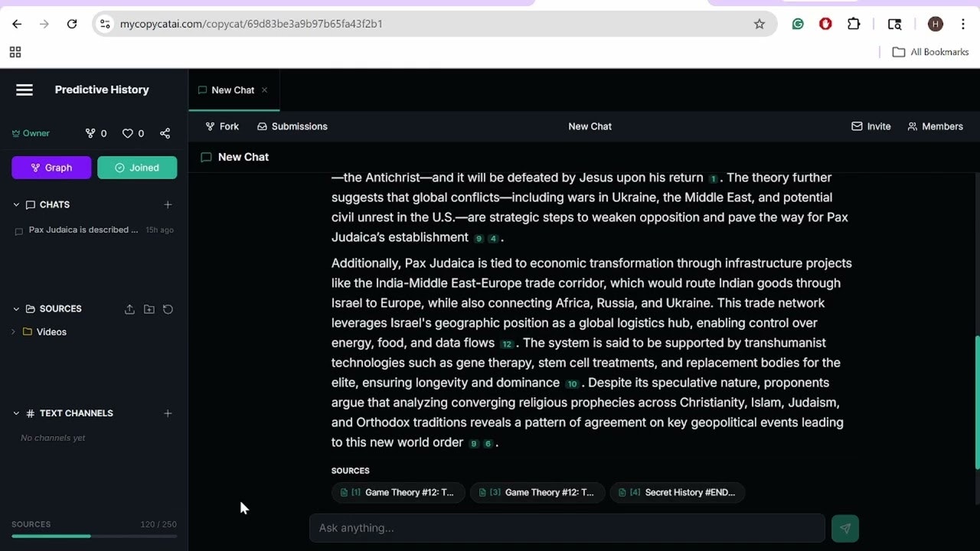Open the sidebar hamburger menu
The height and width of the screenshot is (551, 980).
pos(24,90)
